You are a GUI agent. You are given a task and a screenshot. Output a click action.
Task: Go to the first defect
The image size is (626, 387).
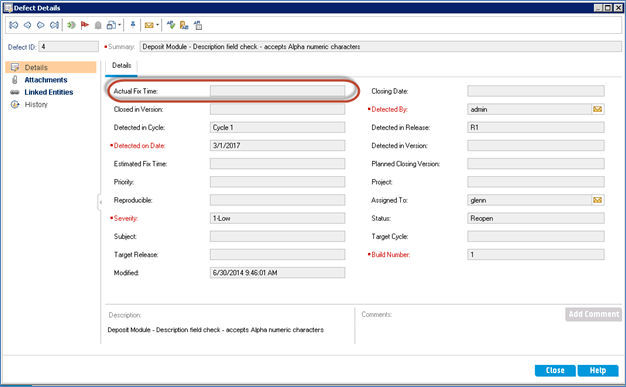point(14,25)
